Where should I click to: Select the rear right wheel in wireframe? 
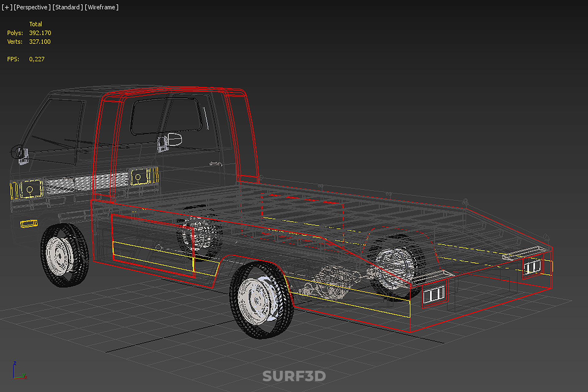tap(396, 266)
